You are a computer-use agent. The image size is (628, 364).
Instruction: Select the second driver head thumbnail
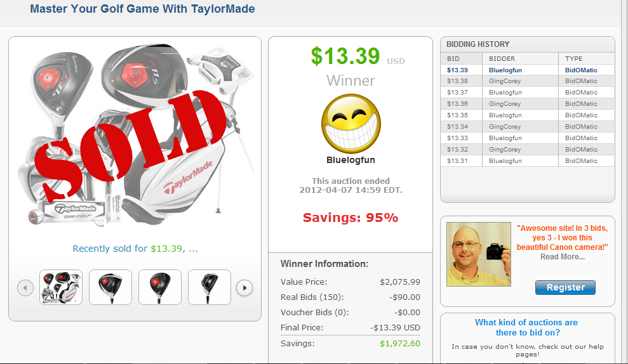[110, 287]
